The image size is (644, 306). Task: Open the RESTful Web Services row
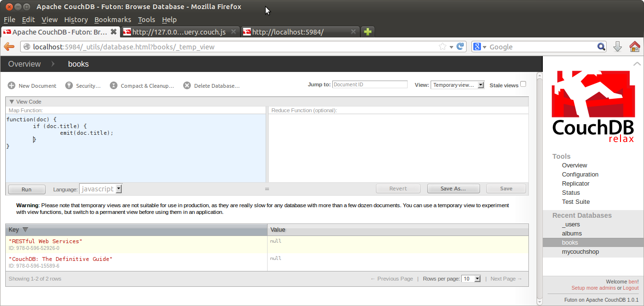(x=267, y=245)
